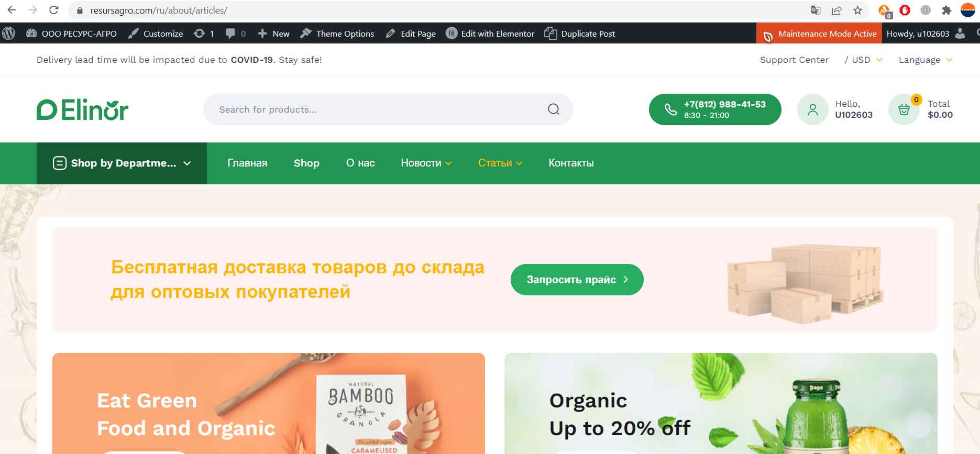This screenshot has height=454, width=980.
Task: Open the О нас menu item
Action: (360, 163)
